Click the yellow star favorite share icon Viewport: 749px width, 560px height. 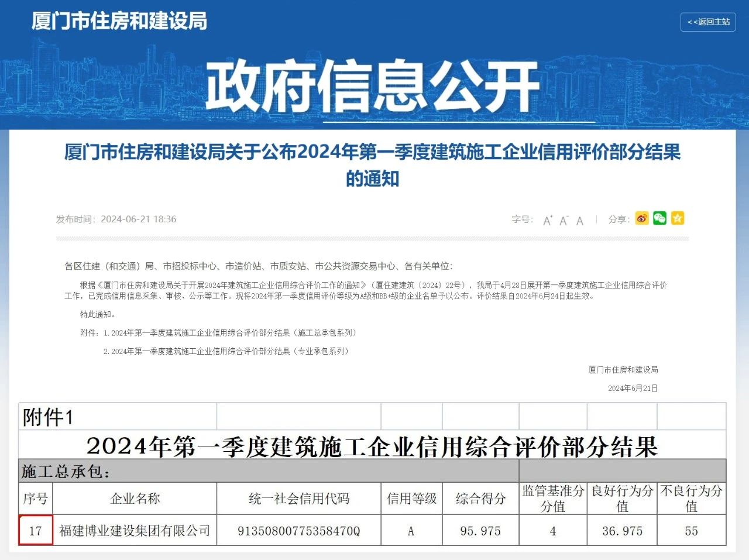coord(678,218)
